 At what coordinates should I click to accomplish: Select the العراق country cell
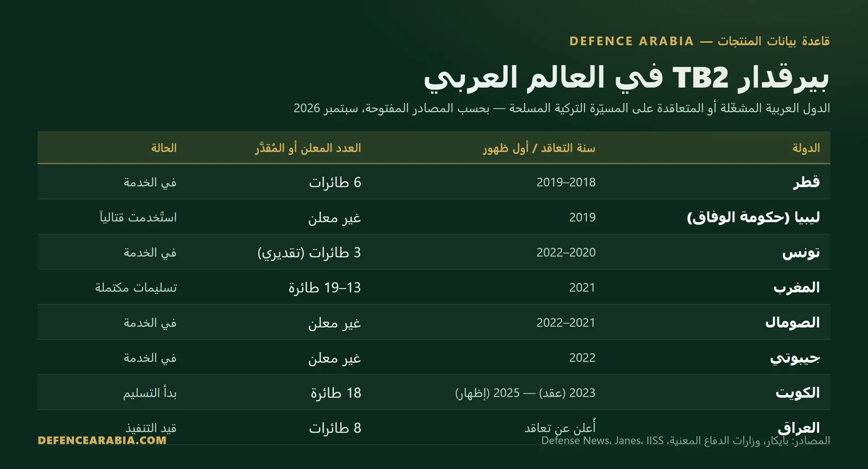pyautogui.click(x=799, y=428)
